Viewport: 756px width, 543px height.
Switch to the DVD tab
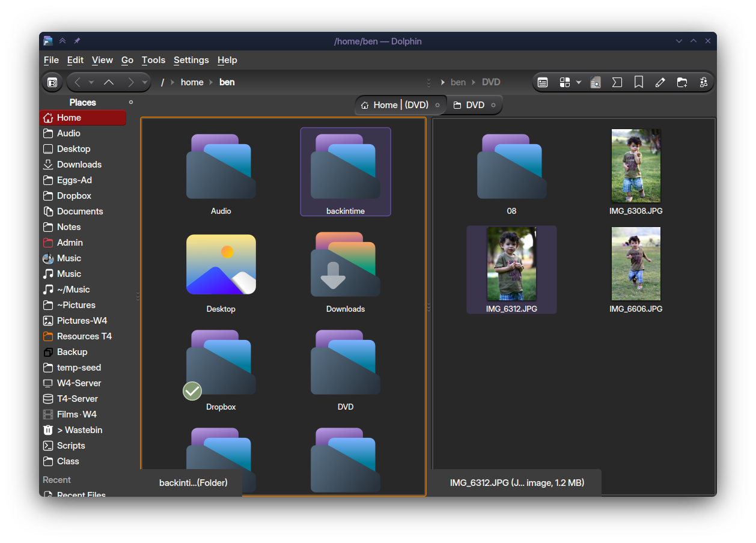[474, 105]
